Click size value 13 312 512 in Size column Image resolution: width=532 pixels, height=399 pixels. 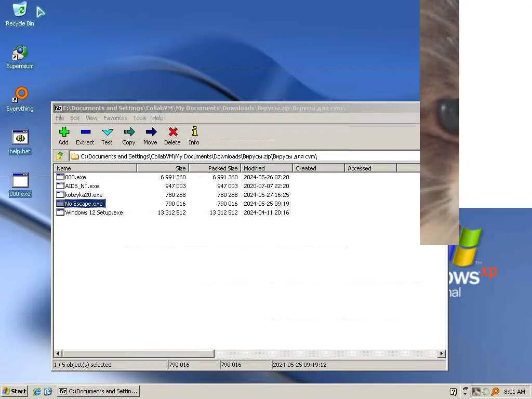(171, 212)
